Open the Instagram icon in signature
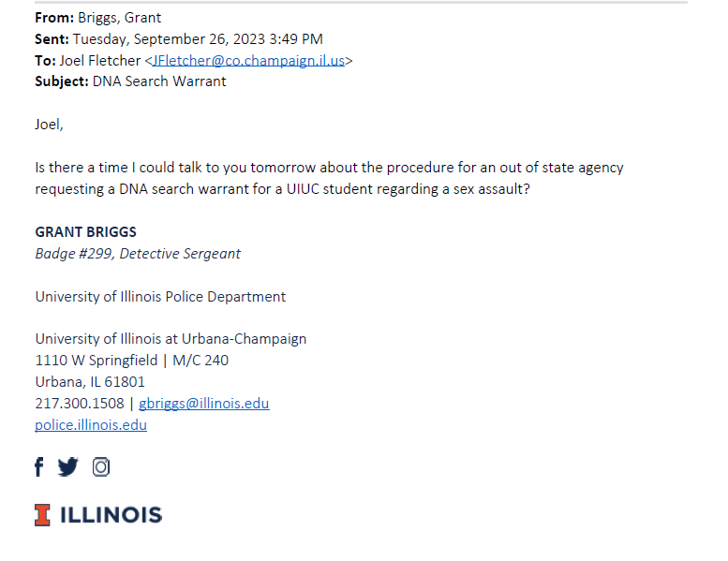The height and width of the screenshot is (561, 728). pyautogui.click(x=101, y=466)
